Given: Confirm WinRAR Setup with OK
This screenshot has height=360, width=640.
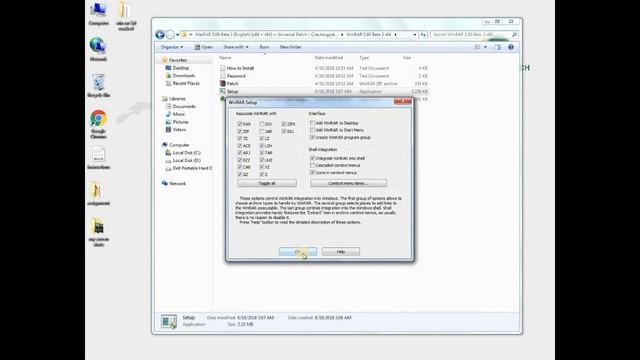Looking at the screenshot, I should click(298, 252).
